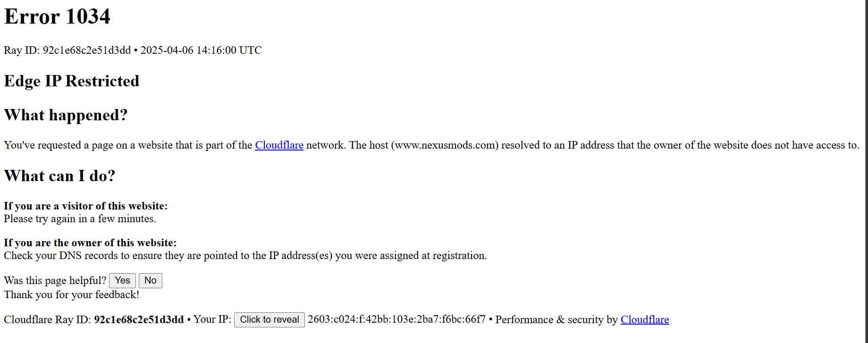Click the www.nexusmods.com host name text
Image resolution: width=868 pixels, height=343 pixels.
pyautogui.click(x=445, y=145)
